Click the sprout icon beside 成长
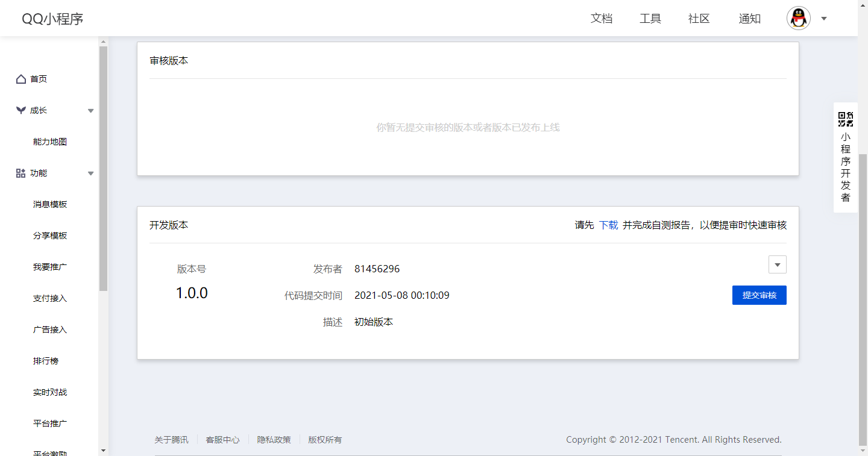This screenshot has width=868, height=456. [x=21, y=110]
